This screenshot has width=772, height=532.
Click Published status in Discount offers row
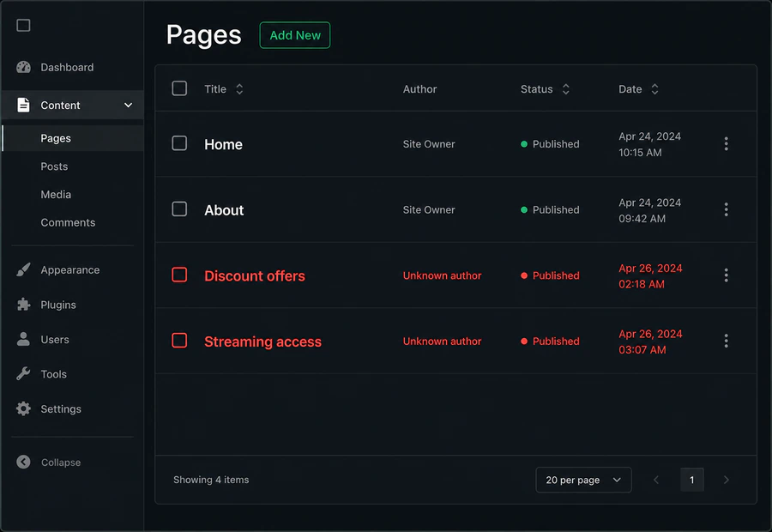[x=550, y=275]
